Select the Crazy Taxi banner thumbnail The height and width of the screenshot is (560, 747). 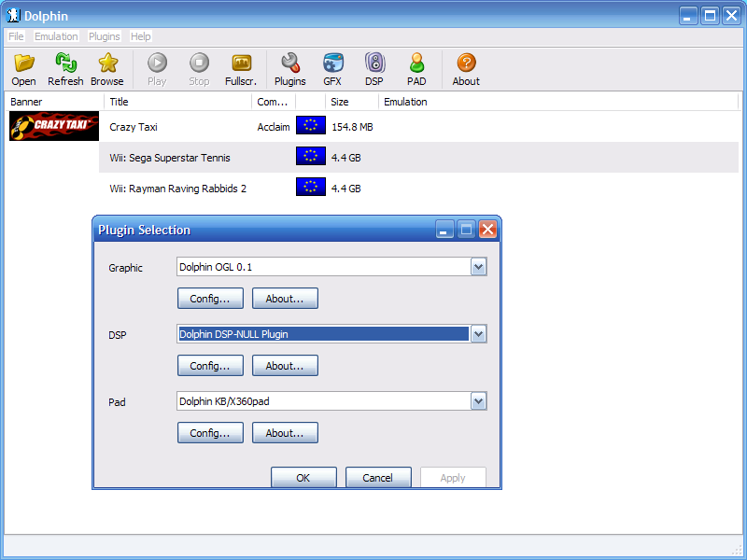(x=54, y=126)
